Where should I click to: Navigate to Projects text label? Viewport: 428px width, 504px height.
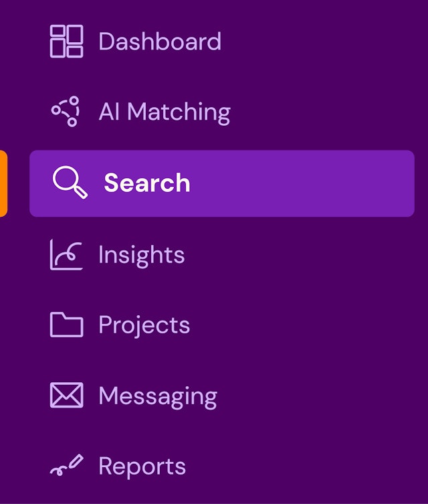(144, 325)
